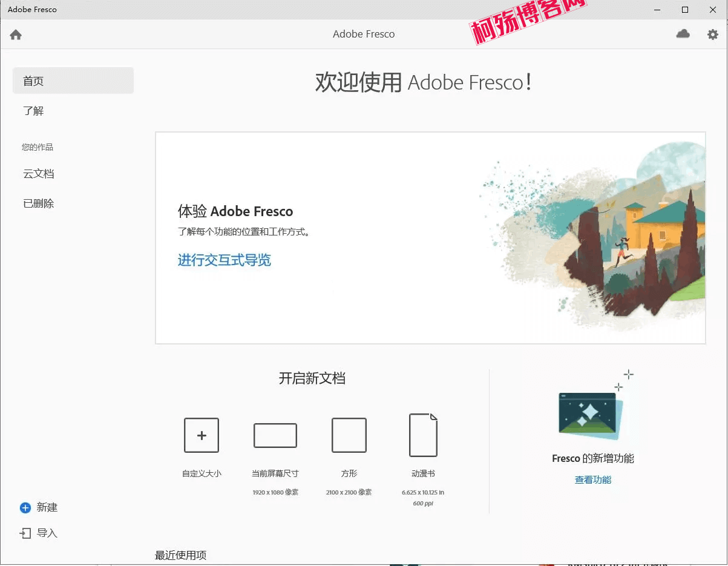The height and width of the screenshot is (566, 728).
Task: Click the 2100 x 2100 像素 label
Action: click(349, 492)
